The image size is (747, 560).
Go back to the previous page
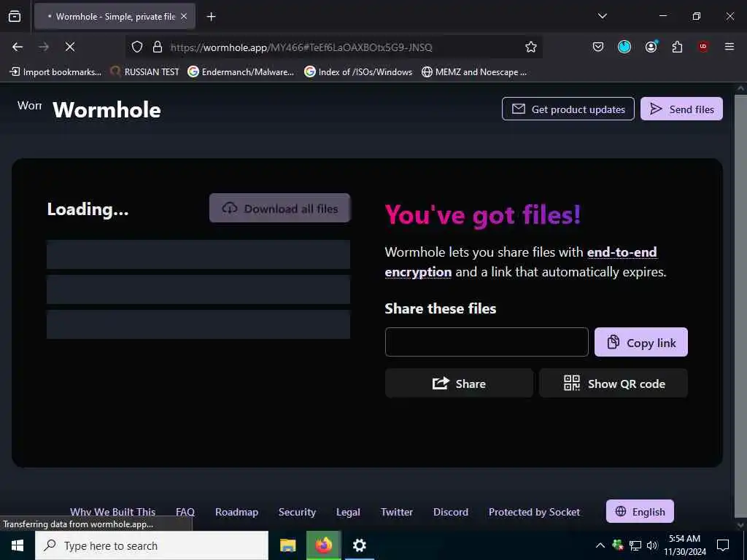(x=18, y=47)
